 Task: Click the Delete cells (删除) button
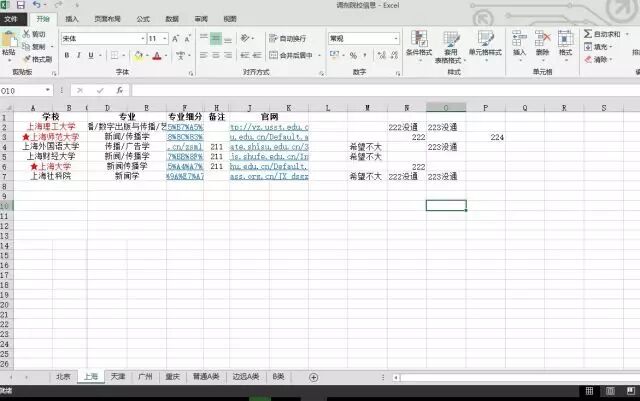542,44
